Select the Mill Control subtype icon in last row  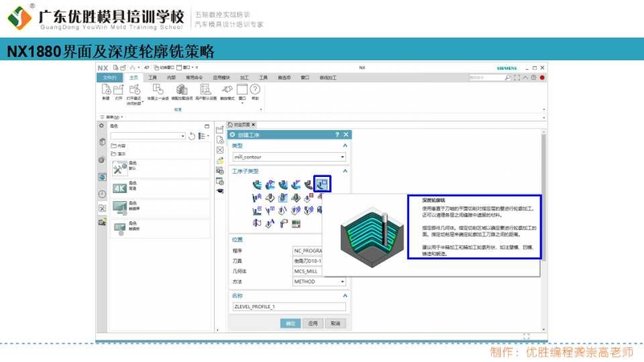pyautogui.click(x=295, y=224)
